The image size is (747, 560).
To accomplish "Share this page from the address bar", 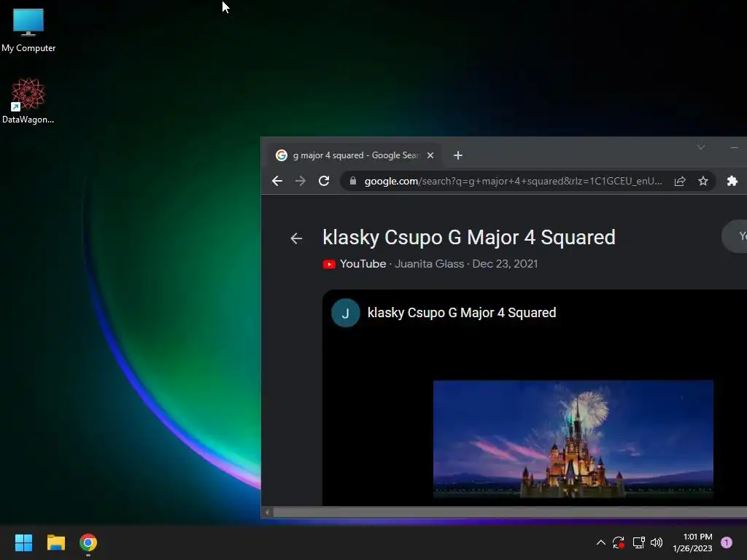I will point(680,181).
